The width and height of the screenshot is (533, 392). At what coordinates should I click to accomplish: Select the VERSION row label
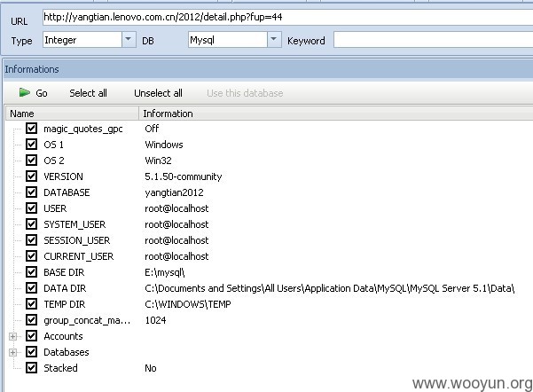[63, 176]
